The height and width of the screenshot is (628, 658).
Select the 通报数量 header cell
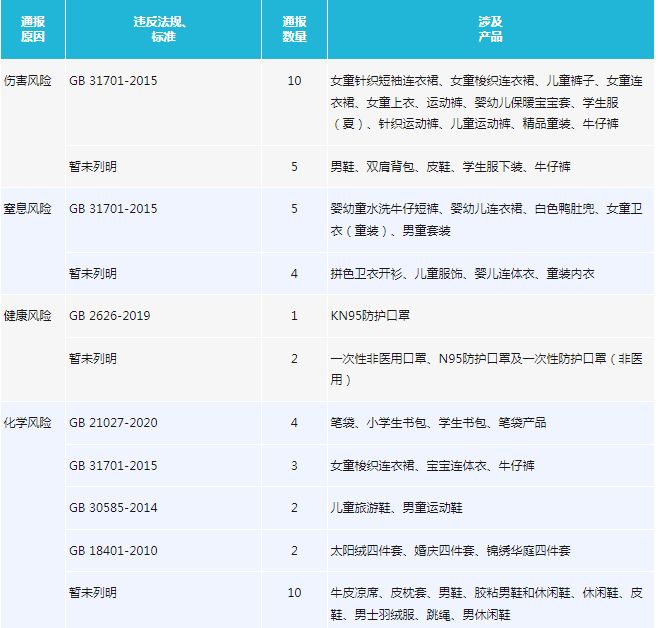(x=294, y=29)
